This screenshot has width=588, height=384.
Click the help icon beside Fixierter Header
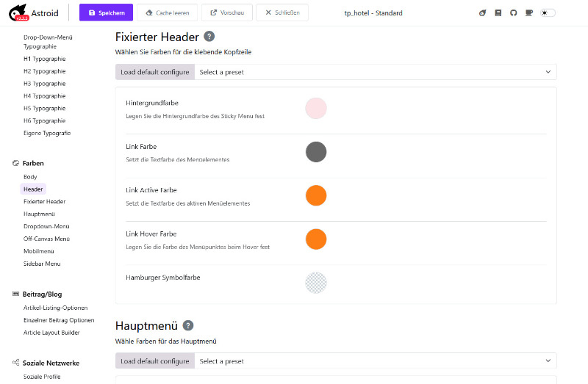click(x=209, y=37)
